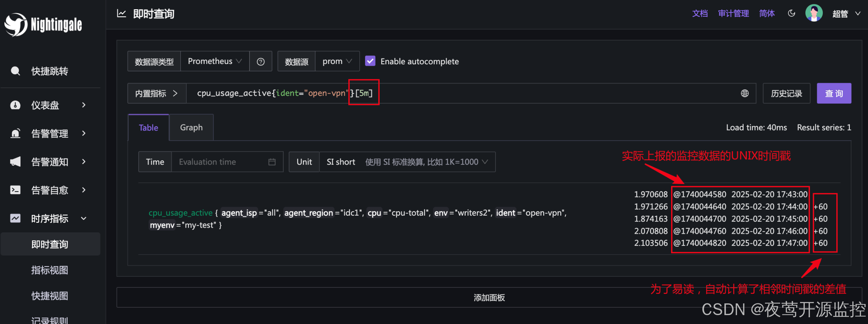Click the chart icon for 时序指标
Viewport: 868px width, 324px height.
[x=15, y=218]
